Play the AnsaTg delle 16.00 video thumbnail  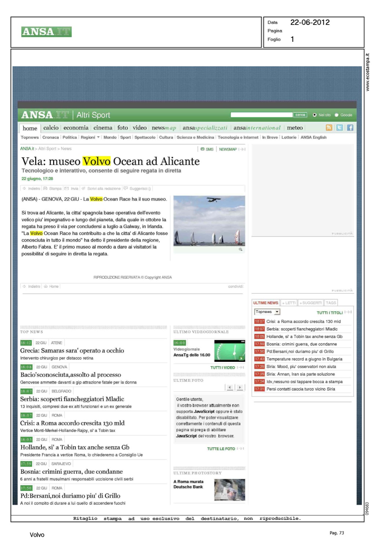coord(229,351)
